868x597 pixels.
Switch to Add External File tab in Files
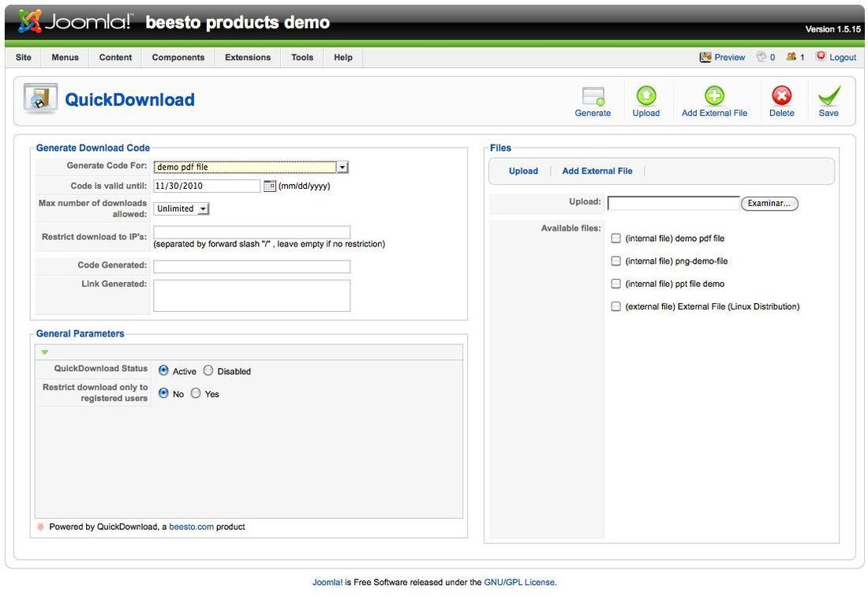[x=597, y=171]
